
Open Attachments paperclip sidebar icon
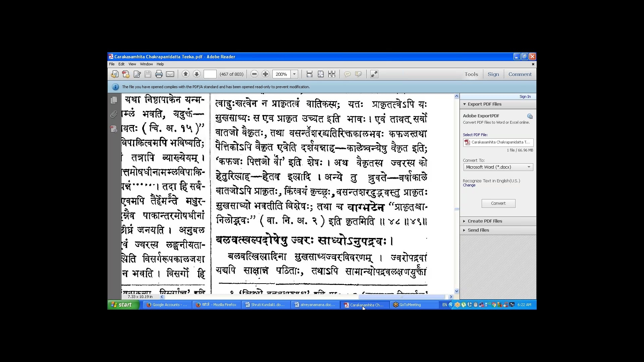click(114, 115)
